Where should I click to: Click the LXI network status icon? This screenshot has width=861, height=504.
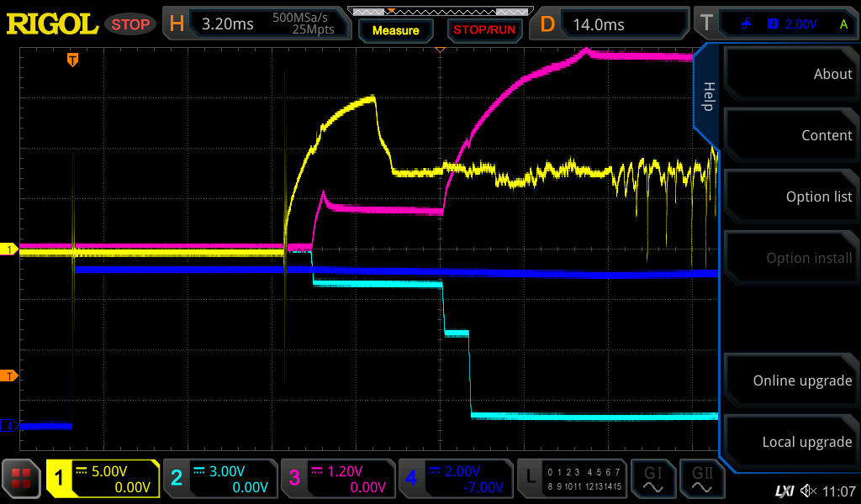(x=784, y=490)
